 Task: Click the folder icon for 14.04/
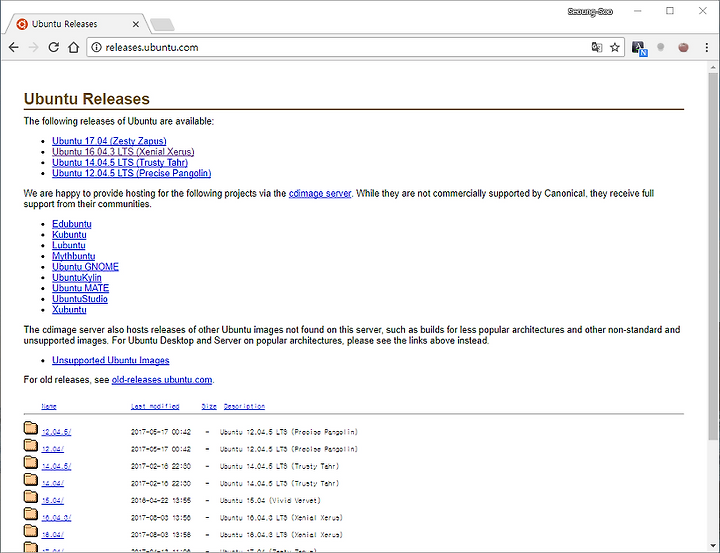pyautogui.click(x=31, y=479)
